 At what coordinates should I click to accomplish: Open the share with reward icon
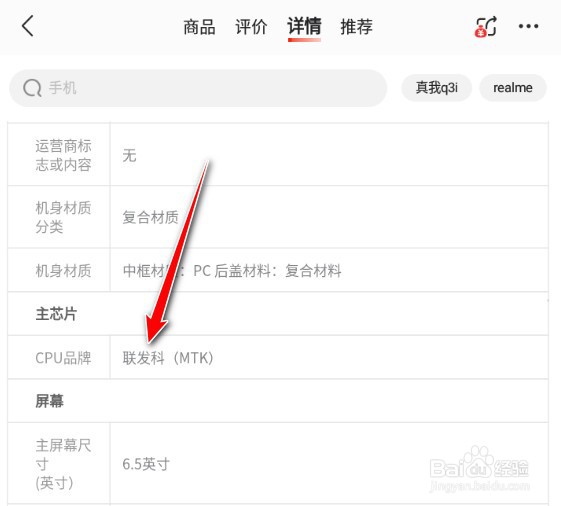486,26
